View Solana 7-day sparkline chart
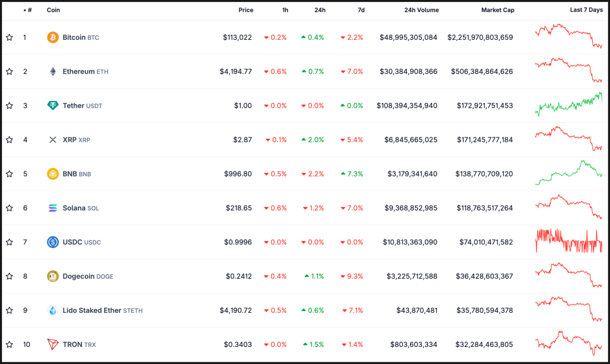 [x=569, y=207]
